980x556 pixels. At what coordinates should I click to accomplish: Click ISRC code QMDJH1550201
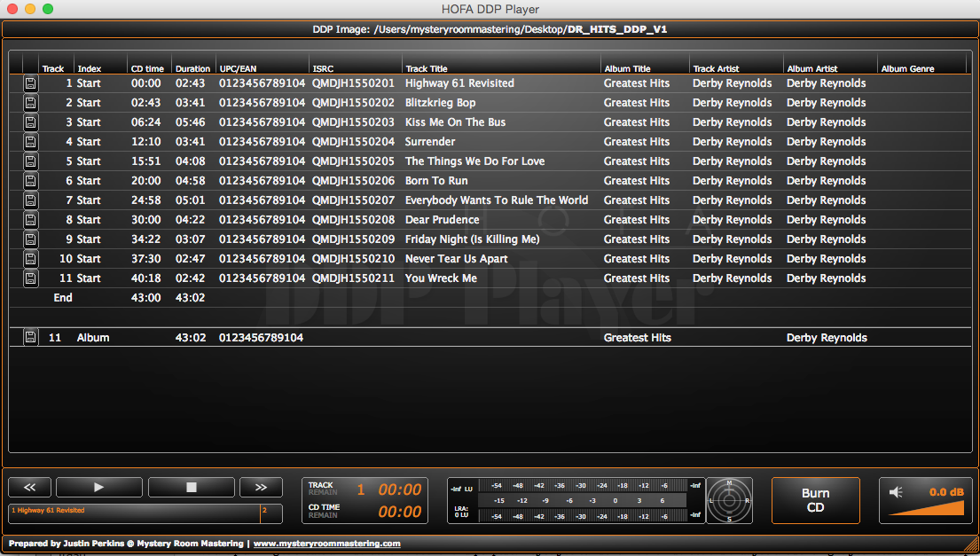point(353,83)
